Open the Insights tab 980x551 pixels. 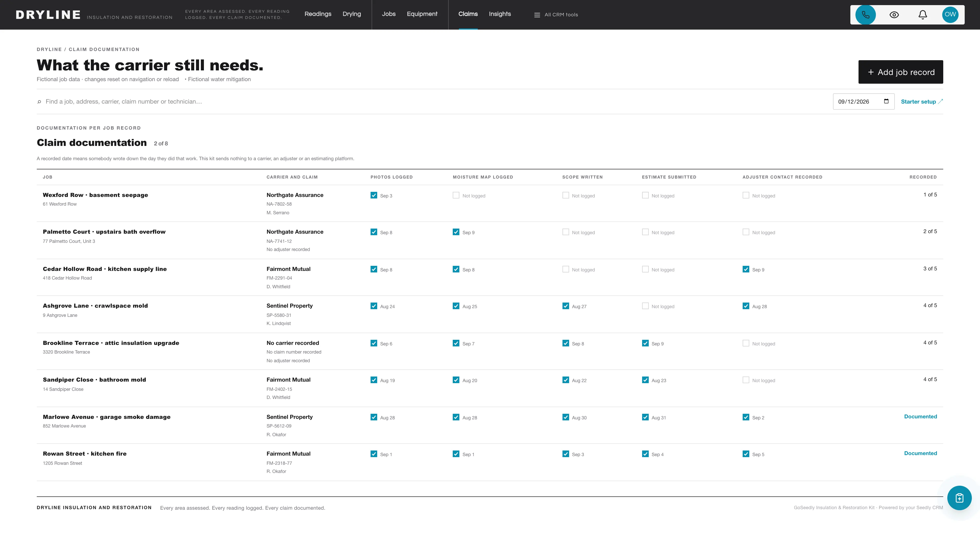tap(499, 14)
